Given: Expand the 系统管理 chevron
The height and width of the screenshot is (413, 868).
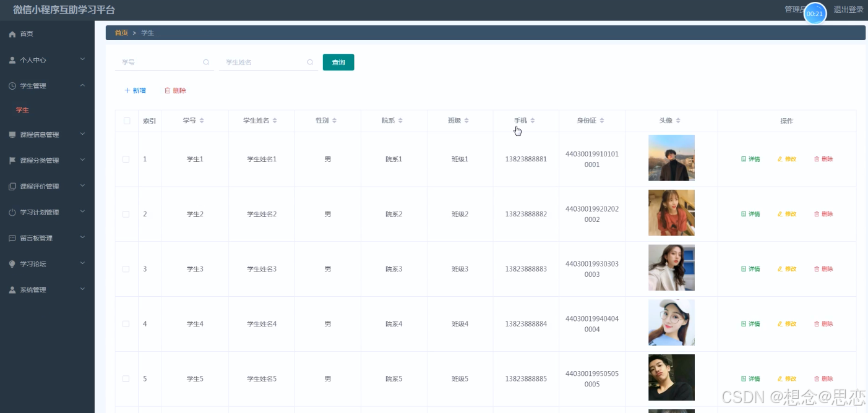Looking at the screenshot, I should pyautogui.click(x=82, y=289).
